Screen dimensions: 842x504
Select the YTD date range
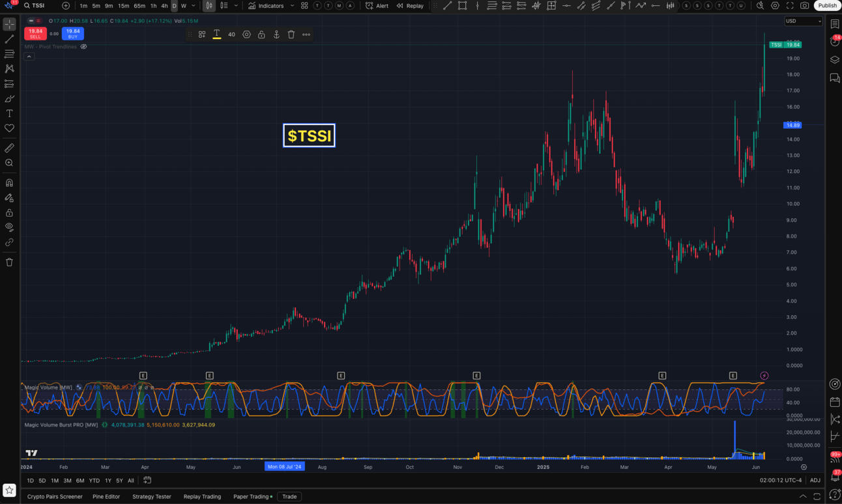coord(94,481)
